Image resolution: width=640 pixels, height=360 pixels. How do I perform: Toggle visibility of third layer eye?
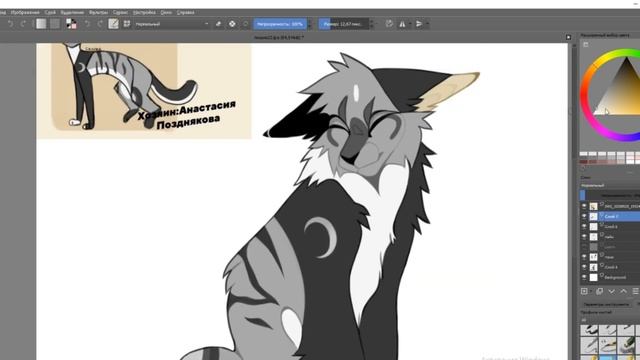(x=584, y=227)
